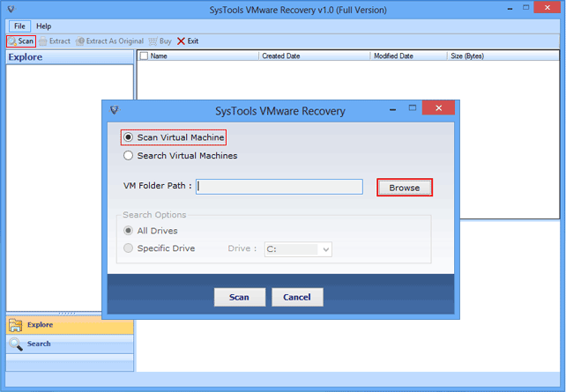This screenshot has width=566, height=392.
Task: Open the Drive C: dropdown
Action: (298, 249)
